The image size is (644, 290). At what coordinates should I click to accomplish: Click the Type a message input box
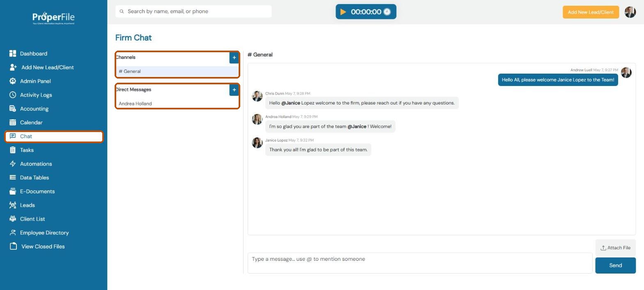(x=420, y=263)
